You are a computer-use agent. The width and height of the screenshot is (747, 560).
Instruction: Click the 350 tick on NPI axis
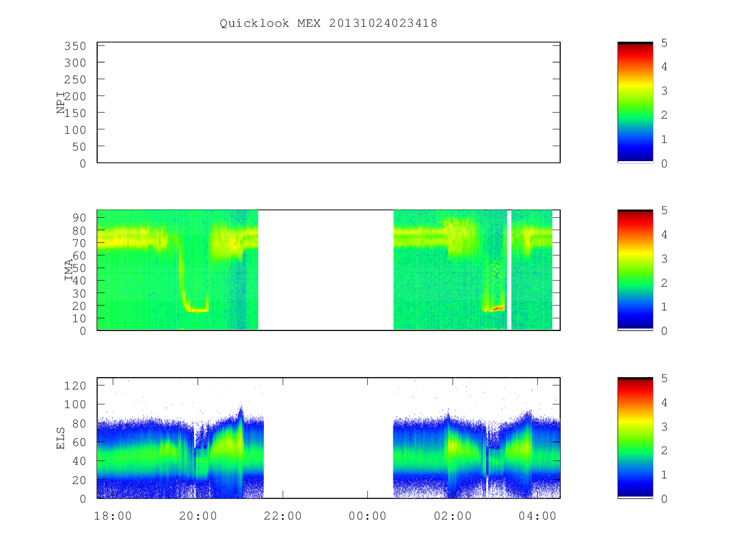[x=74, y=46]
